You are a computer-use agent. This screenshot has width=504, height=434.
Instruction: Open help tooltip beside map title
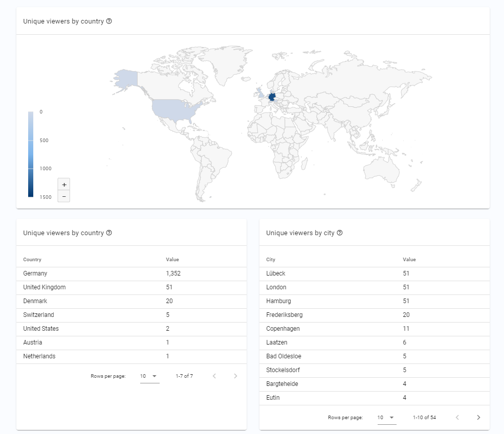coord(109,21)
